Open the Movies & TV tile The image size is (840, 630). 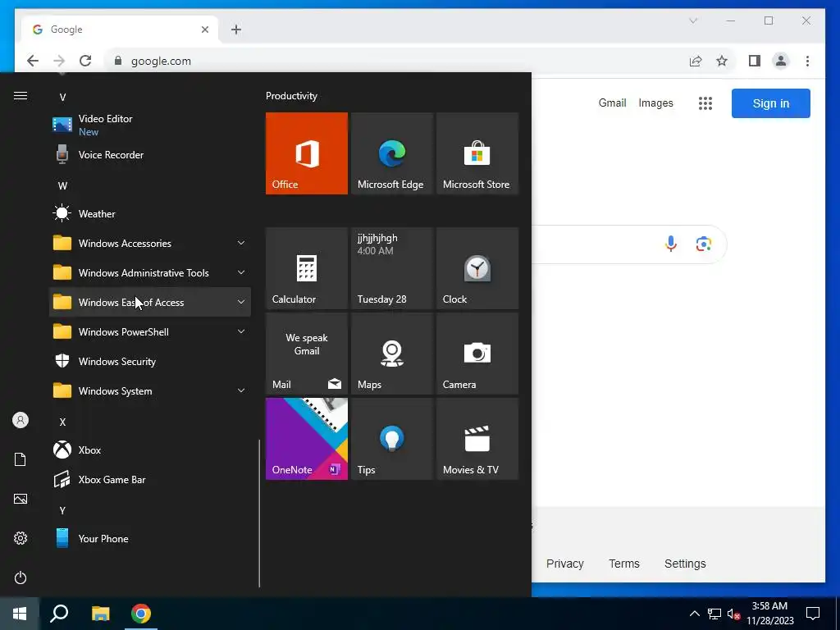click(x=477, y=439)
